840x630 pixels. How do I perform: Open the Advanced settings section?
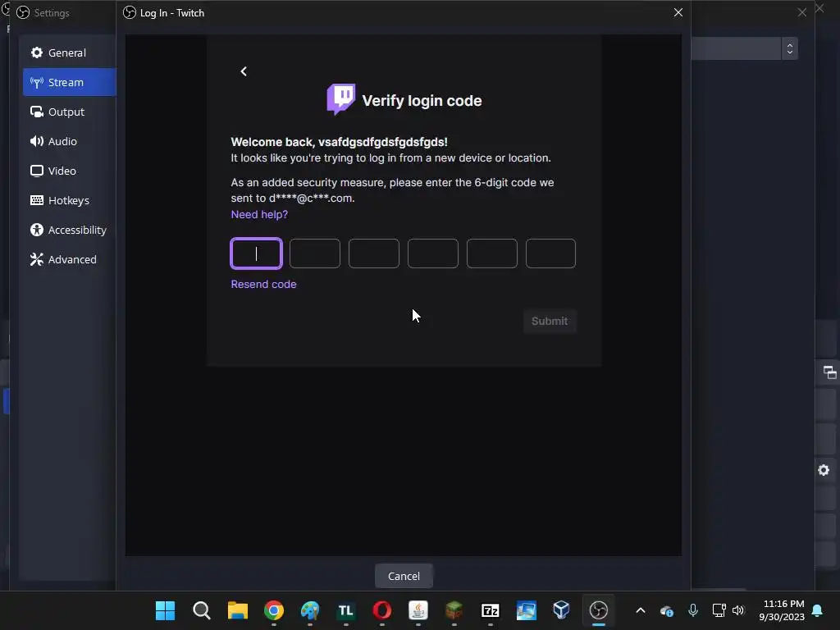[69, 258]
